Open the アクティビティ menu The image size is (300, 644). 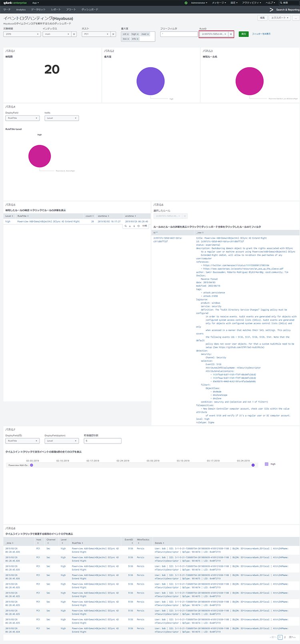(252, 3)
